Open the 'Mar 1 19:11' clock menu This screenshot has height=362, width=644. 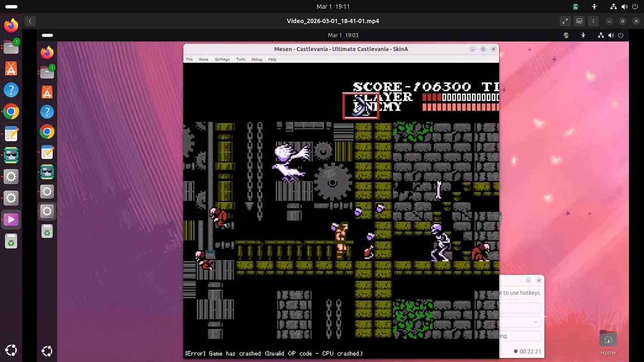pyautogui.click(x=333, y=7)
